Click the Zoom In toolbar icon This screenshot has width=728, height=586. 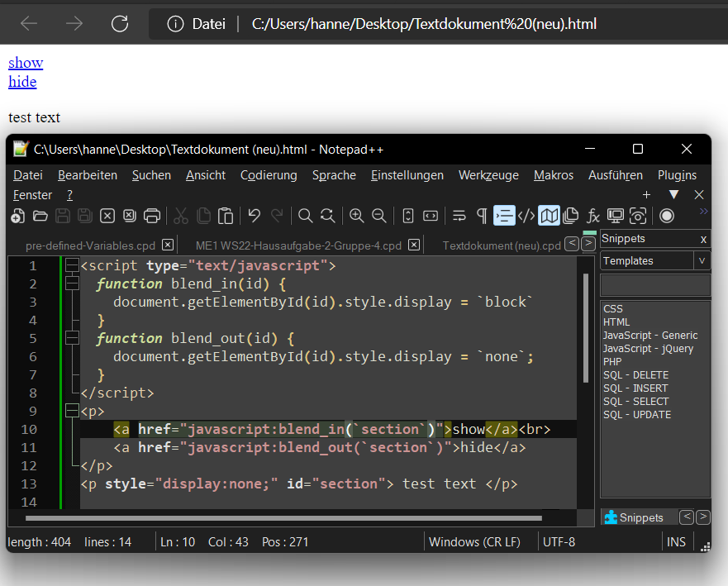coord(356,216)
